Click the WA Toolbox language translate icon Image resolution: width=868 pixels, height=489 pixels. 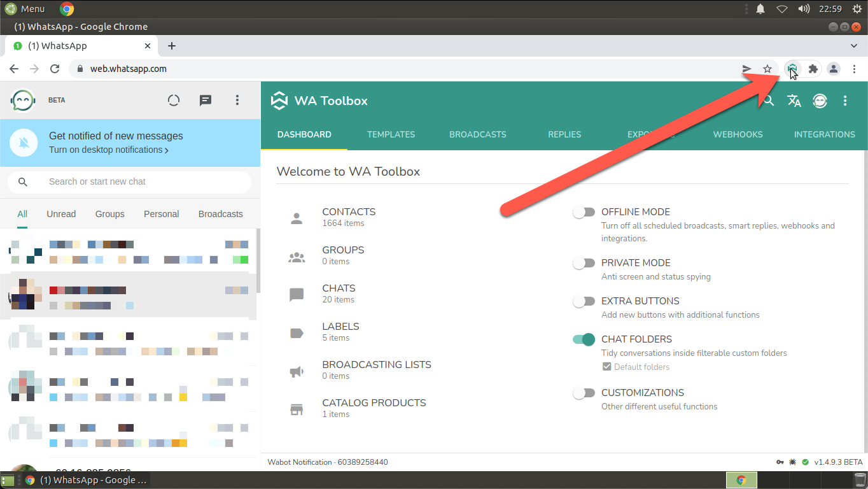click(794, 101)
